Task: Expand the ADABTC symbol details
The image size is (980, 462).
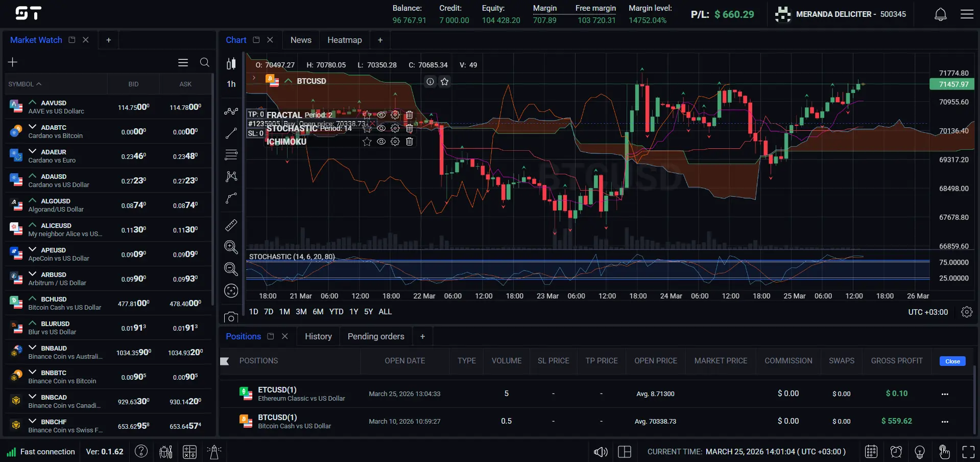Action: coord(33,127)
